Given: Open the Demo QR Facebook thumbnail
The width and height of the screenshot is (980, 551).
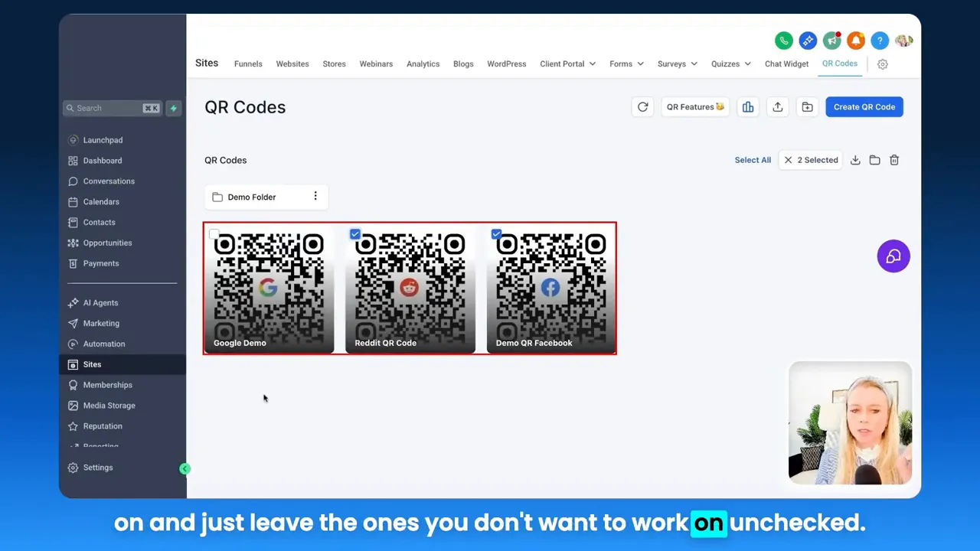Looking at the screenshot, I should [x=551, y=289].
